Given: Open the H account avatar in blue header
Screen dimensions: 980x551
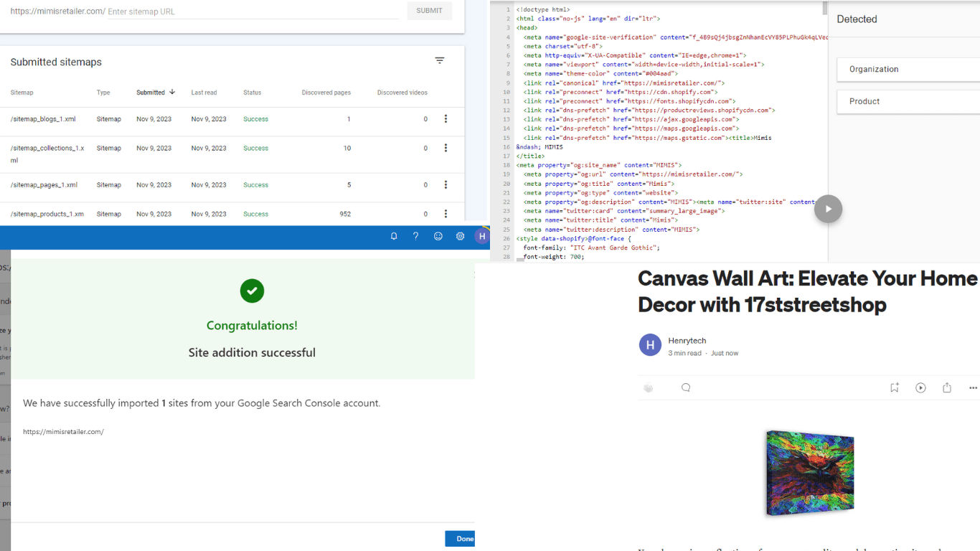Looking at the screenshot, I should tap(482, 236).
